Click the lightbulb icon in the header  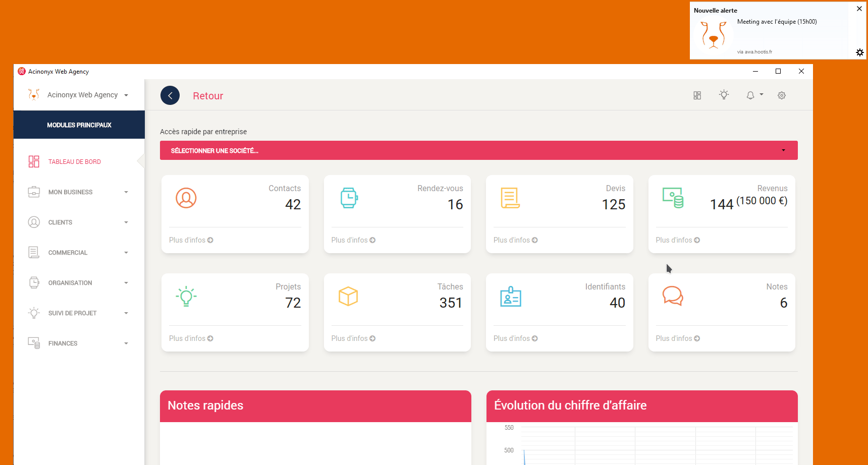click(x=724, y=95)
